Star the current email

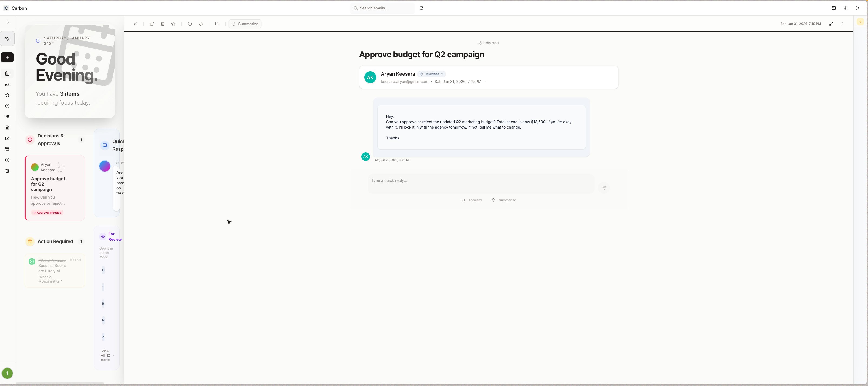tap(174, 24)
